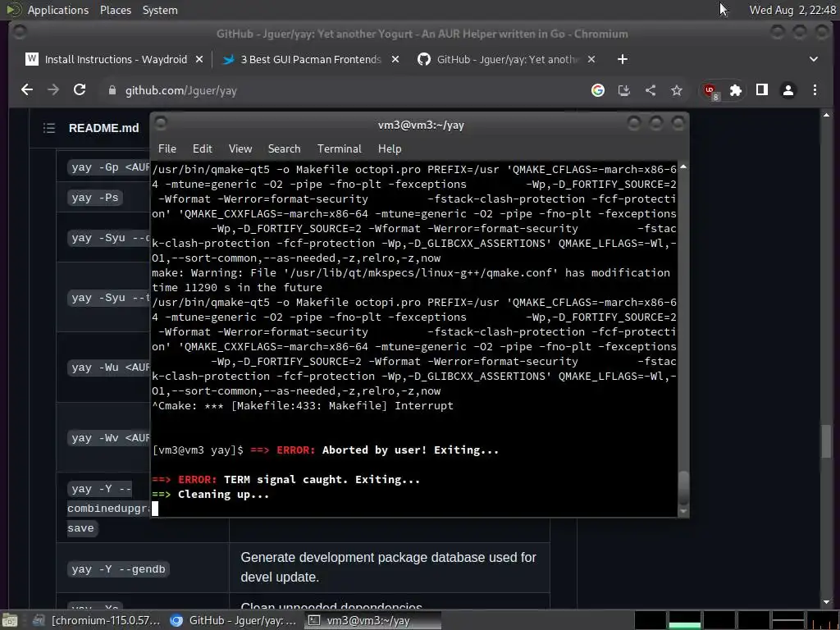Open terminal Edit menu
The width and height of the screenshot is (840, 630).
pyautogui.click(x=202, y=149)
